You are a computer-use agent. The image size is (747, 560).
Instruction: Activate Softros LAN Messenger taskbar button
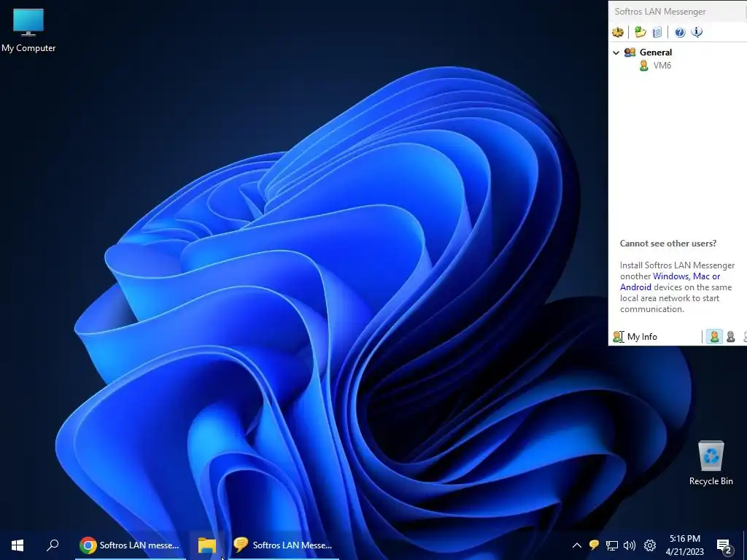point(284,545)
